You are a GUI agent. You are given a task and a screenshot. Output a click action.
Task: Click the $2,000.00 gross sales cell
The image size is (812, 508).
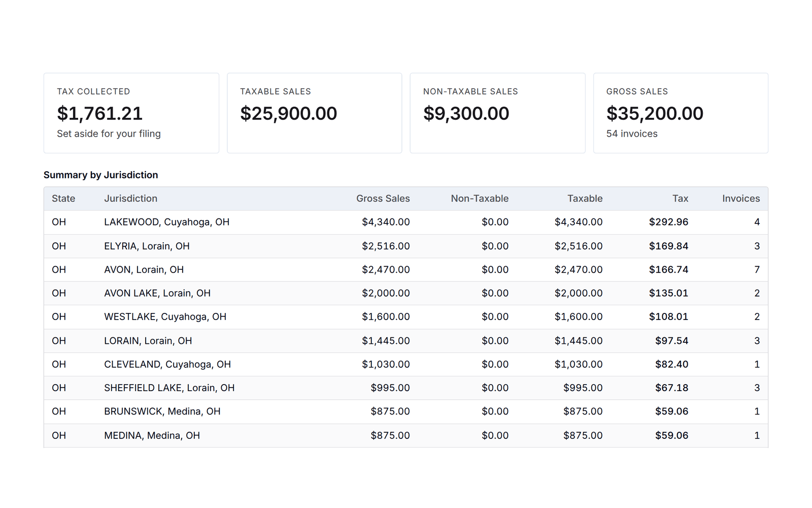click(386, 293)
